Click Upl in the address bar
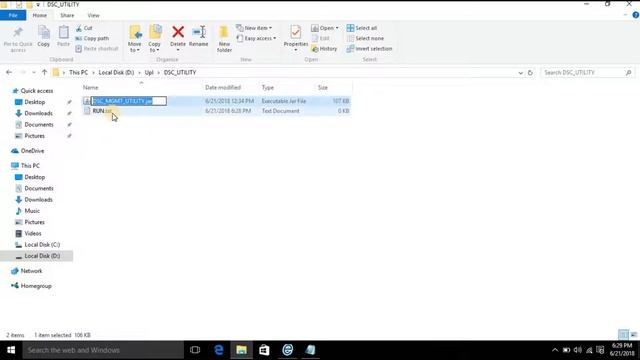Screen dimensions: 640x360 [x=149, y=72]
